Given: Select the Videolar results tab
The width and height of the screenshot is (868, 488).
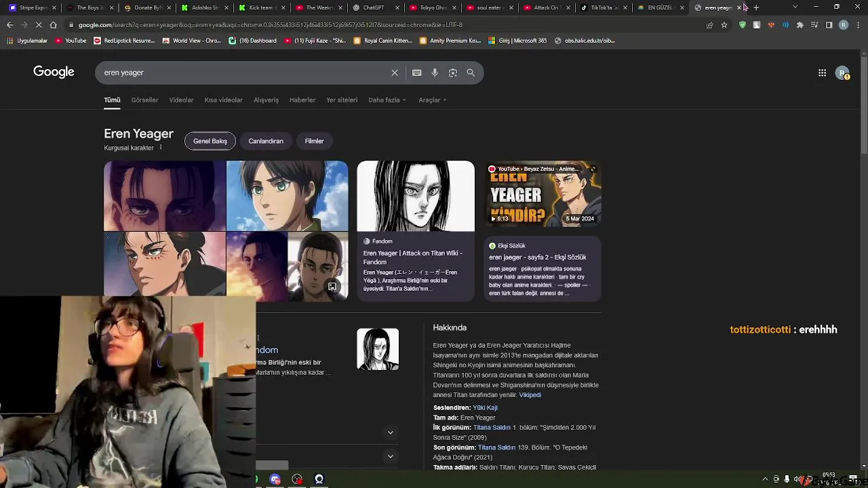Looking at the screenshot, I should tap(181, 100).
